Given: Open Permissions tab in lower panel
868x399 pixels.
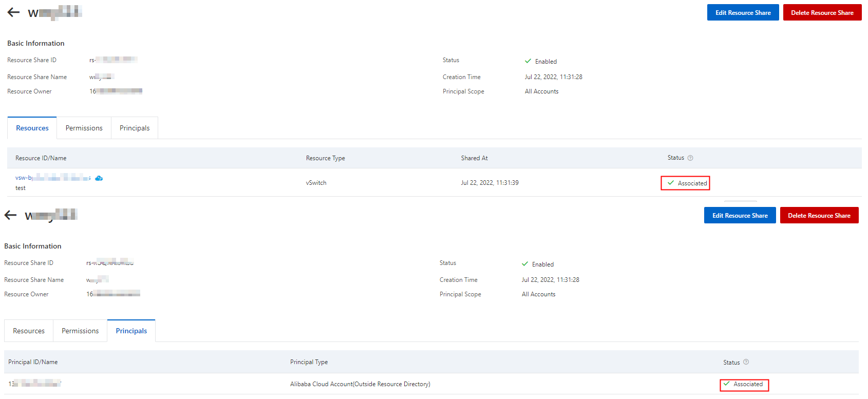Looking at the screenshot, I should click(x=80, y=331).
